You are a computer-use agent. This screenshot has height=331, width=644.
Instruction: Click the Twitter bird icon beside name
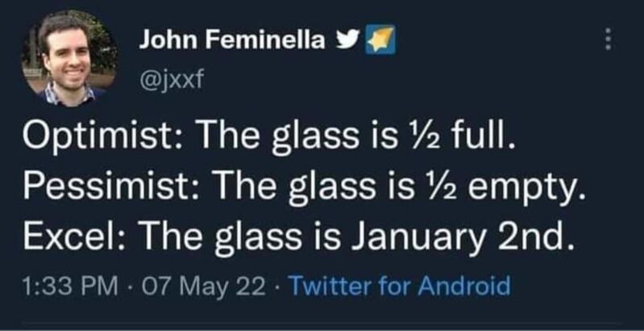(347, 39)
